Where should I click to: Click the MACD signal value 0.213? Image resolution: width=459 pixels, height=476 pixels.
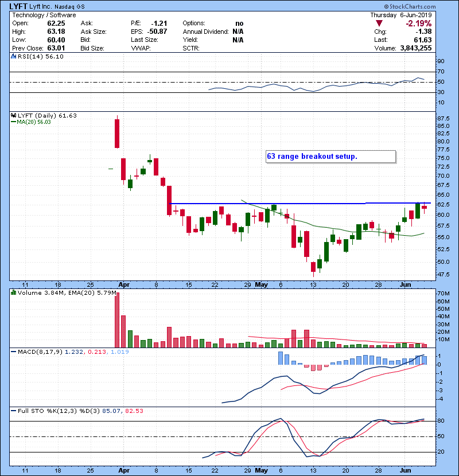pyautogui.click(x=97, y=352)
